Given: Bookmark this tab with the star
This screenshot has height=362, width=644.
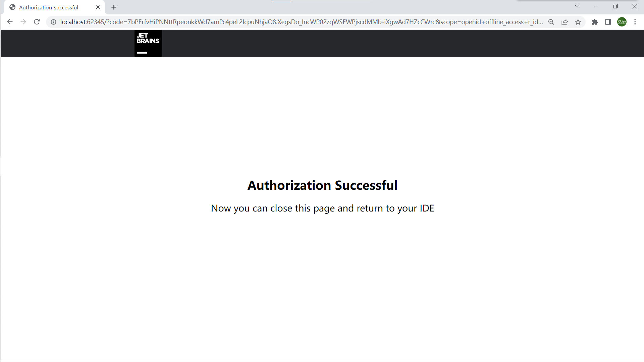Looking at the screenshot, I should [578, 22].
